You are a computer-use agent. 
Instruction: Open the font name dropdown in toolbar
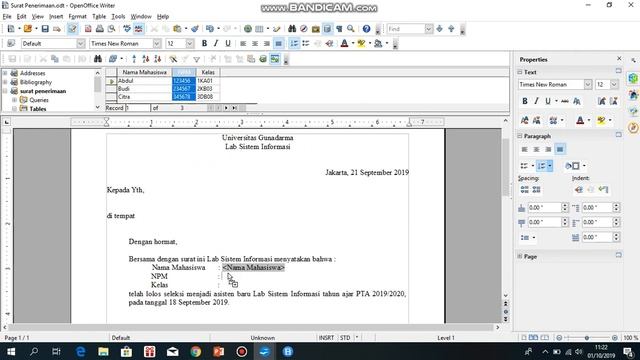157,43
